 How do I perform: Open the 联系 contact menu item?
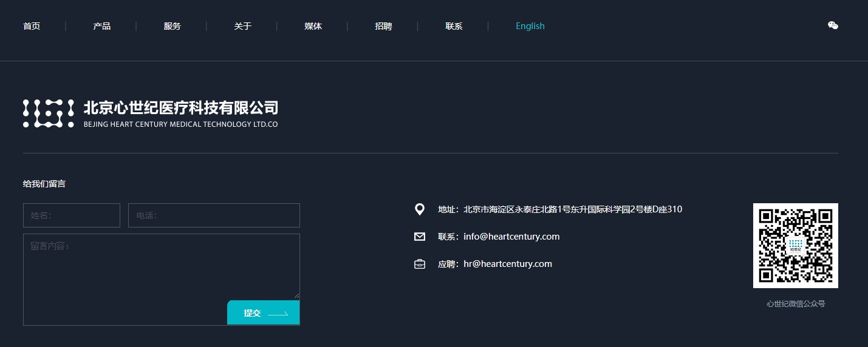point(454,26)
